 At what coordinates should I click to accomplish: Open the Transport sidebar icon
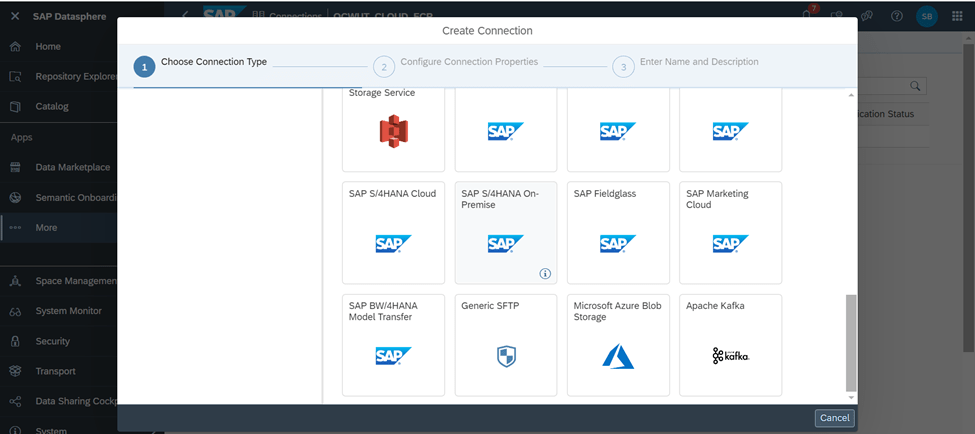click(16, 371)
